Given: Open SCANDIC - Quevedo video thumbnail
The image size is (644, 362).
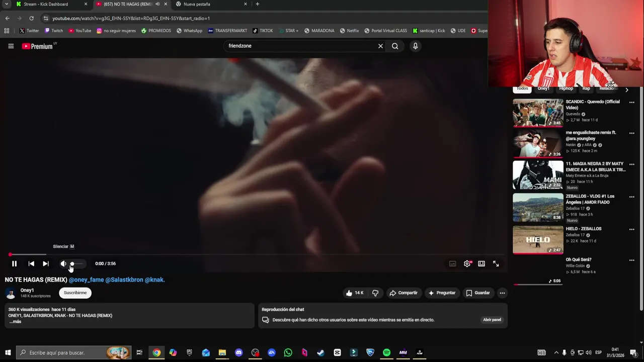Looking at the screenshot, I should pyautogui.click(x=538, y=113).
